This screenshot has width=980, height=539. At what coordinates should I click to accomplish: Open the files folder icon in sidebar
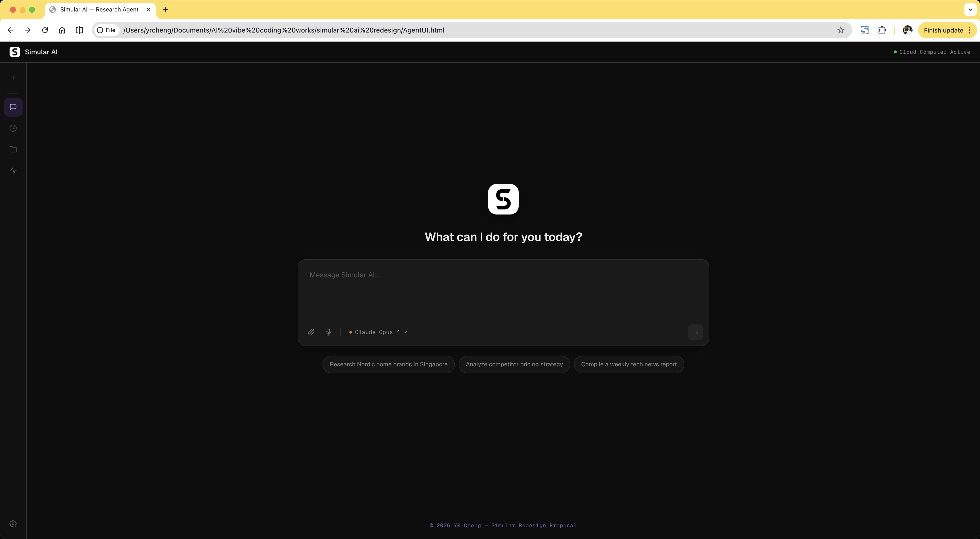tap(13, 149)
